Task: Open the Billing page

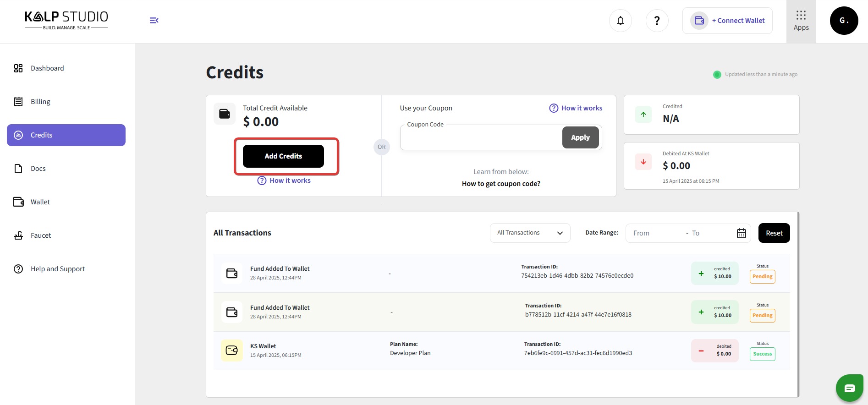Action: point(40,102)
